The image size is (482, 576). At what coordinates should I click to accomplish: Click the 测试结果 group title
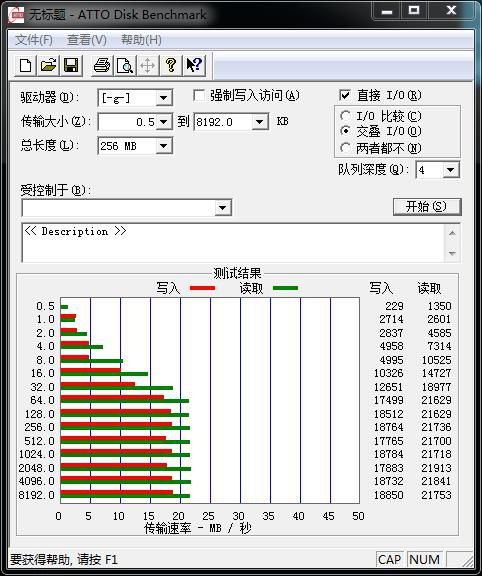[x=237, y=273]
